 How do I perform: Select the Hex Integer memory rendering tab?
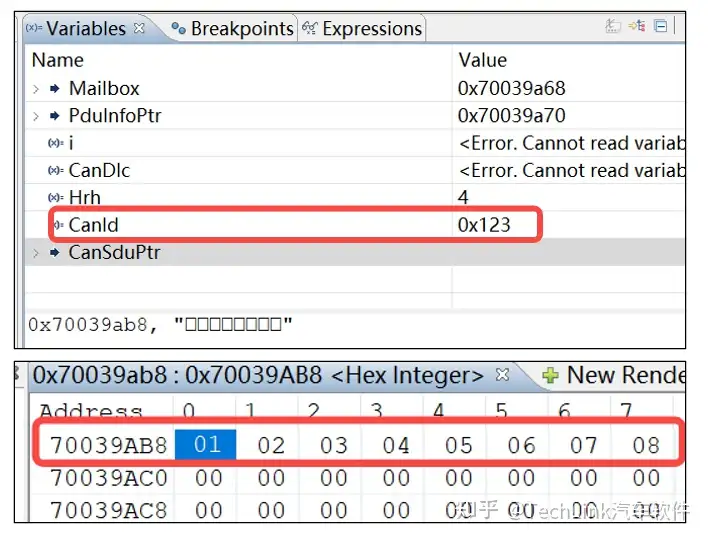(x=258, y=376)
